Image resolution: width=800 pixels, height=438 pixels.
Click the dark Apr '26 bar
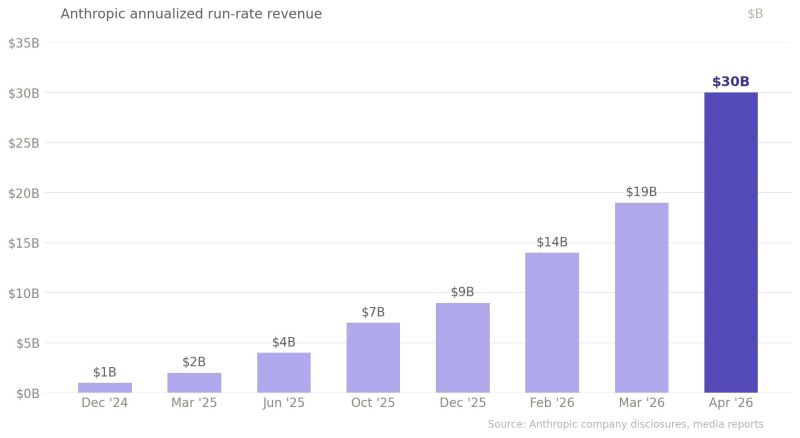[x=731, y=242]
